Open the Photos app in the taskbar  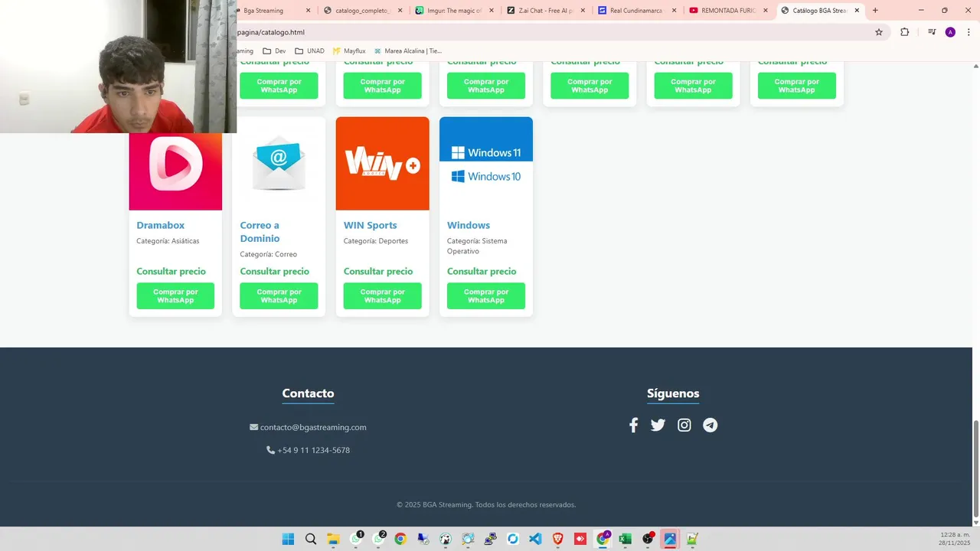coord(670,539)
